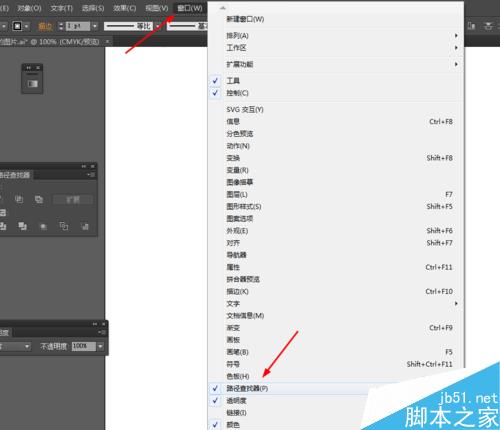Click the Expand (扩展) button in Pathfinder
The image size is (500, 430).
click(73, 200)
